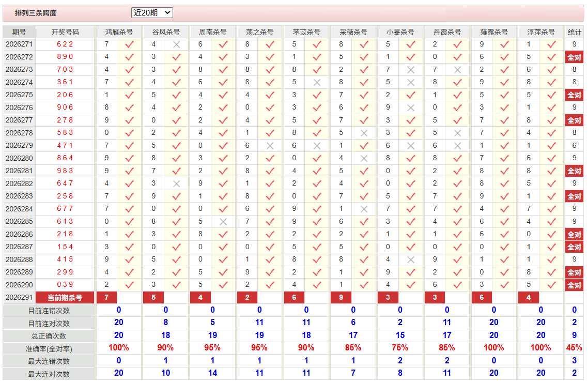Viewport: 588px width, 383px height.
Task: Click the wrong mark for 荡之杀号 in row 2026279
Action: [270, 146]
